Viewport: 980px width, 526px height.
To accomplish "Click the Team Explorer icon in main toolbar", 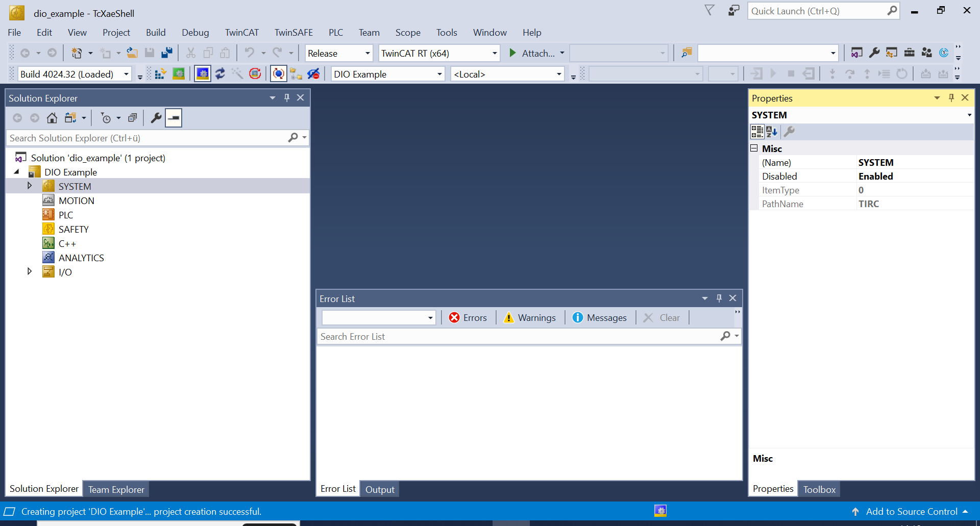I will click(x=927, y=53).
